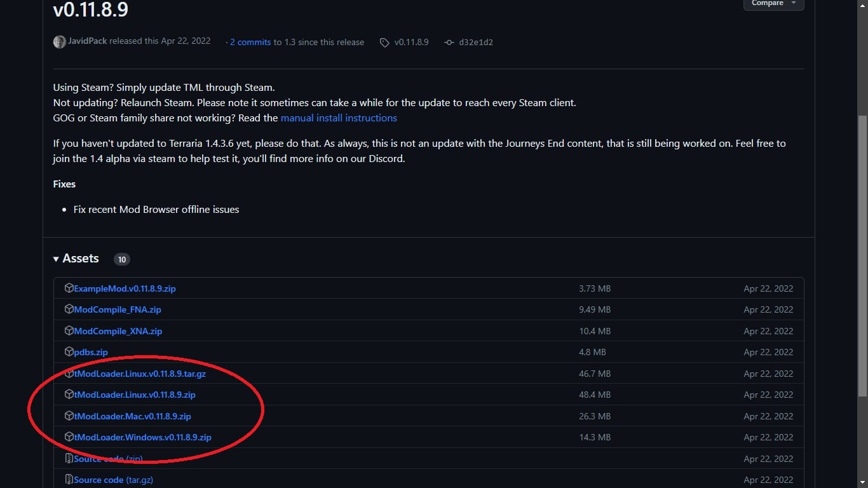868x488 pixels.
Task: Download Source code (tar.gz)
Action: [x=113, y=480]
